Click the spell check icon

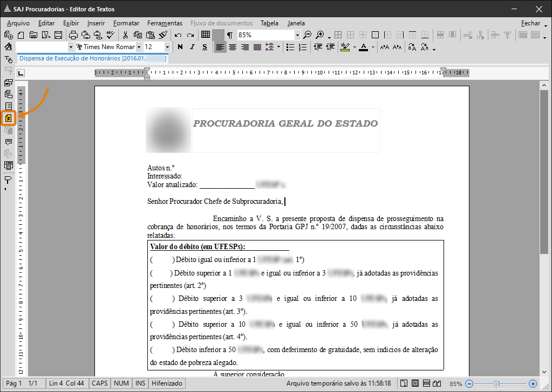[111, 35]
